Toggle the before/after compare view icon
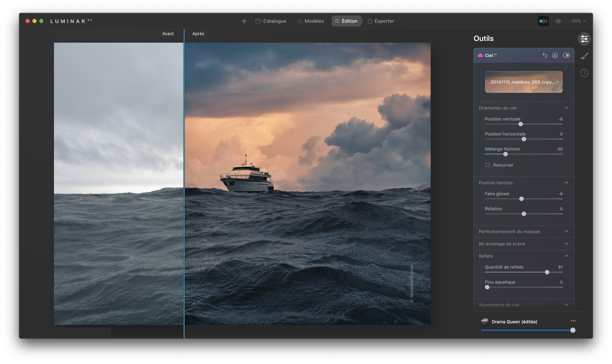Viewport: 612px width, 364px height. tap(543, 21)
